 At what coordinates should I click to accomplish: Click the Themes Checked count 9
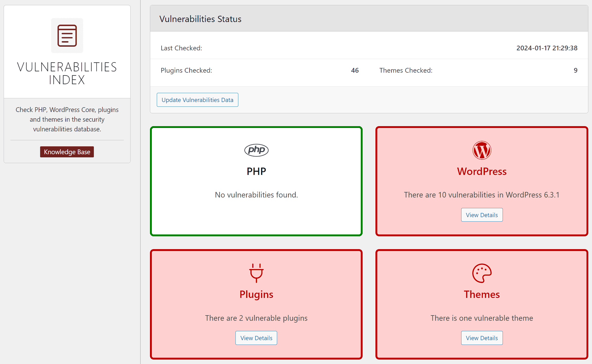(575, 70)
